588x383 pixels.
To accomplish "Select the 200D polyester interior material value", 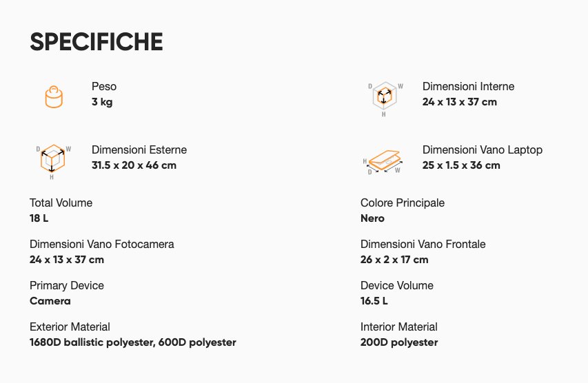I will click(x=399, y=342).
